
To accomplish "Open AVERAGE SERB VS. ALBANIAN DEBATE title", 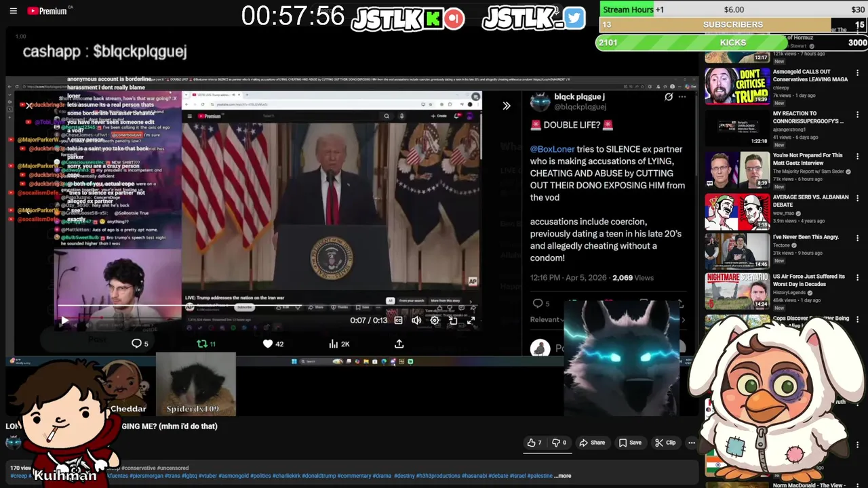I will pos(810,201).
